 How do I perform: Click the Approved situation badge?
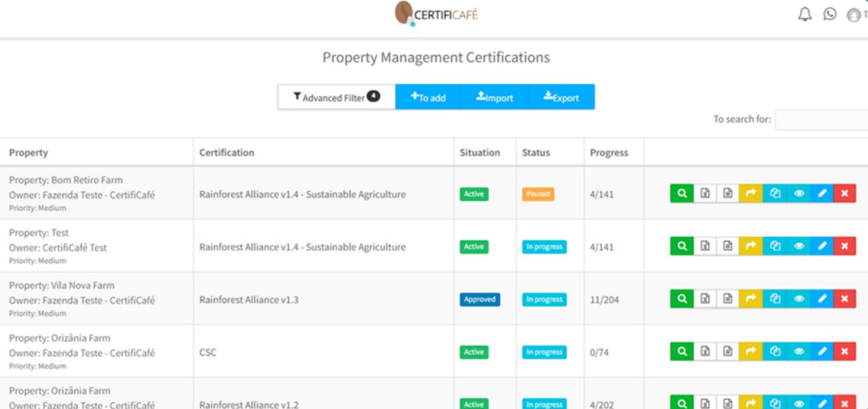tap(480, 299)
